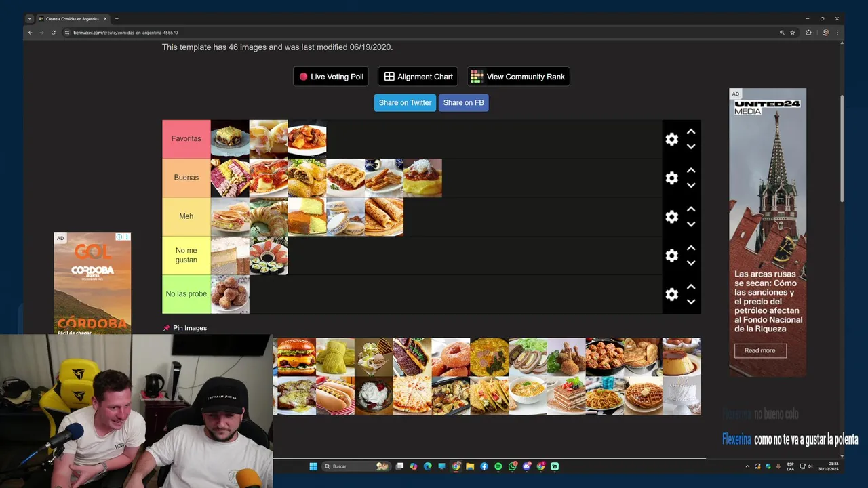
Task: Move Buenas row down with chevron
Action: pyautogui.click(x=691, y=185)
